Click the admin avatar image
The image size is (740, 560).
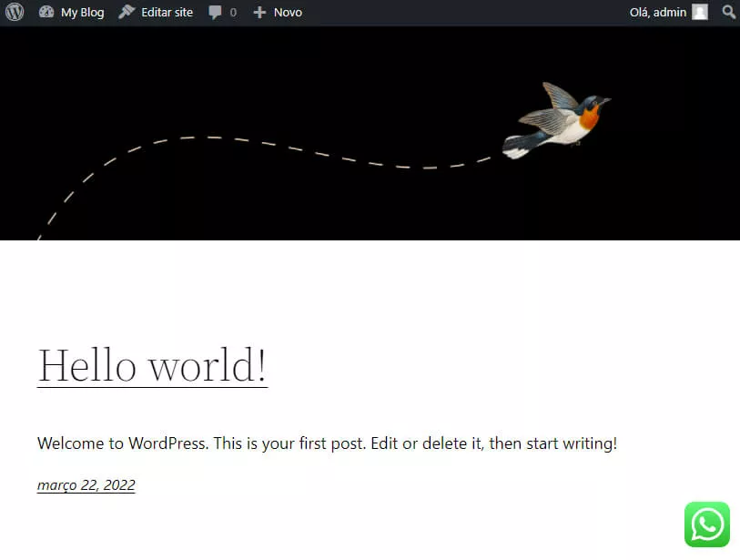pos(699,12)
